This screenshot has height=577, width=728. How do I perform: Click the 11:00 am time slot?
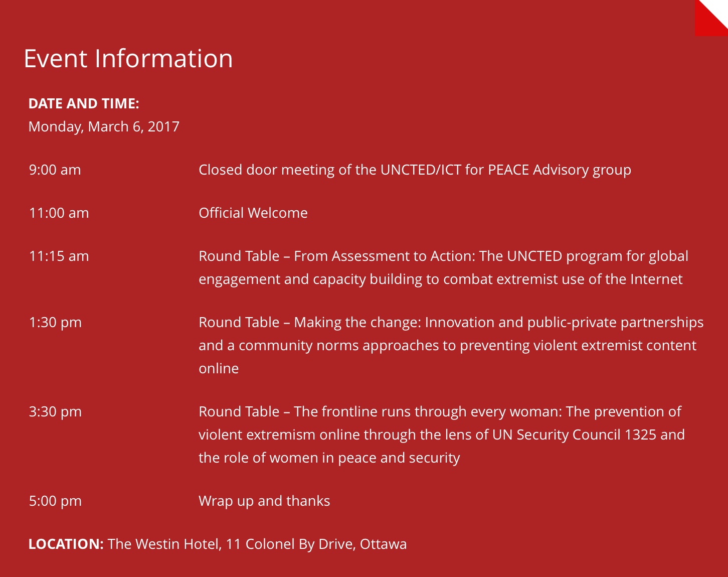click(59, 213)
